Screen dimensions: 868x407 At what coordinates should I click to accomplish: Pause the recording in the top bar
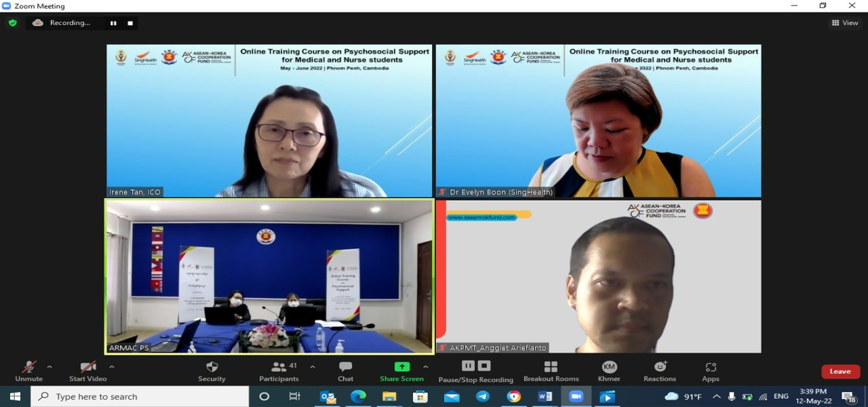coord(113,23)
